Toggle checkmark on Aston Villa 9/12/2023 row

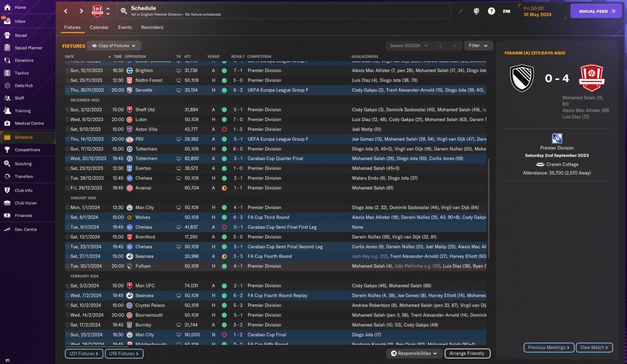[x=68, y=129]
